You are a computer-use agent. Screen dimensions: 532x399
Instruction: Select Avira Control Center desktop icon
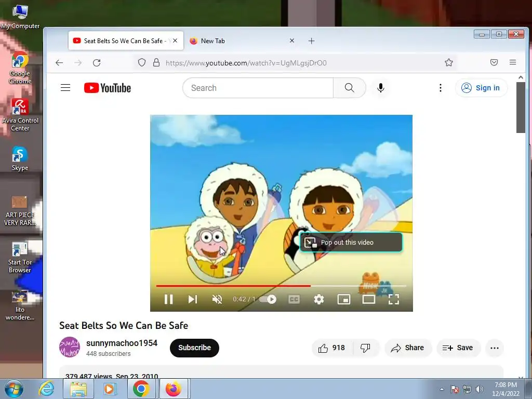(20, 115)
